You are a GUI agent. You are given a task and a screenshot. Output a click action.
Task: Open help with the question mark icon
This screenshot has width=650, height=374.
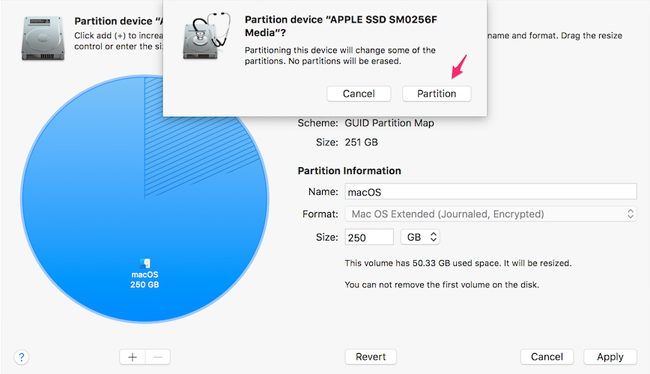coord(21,357)
